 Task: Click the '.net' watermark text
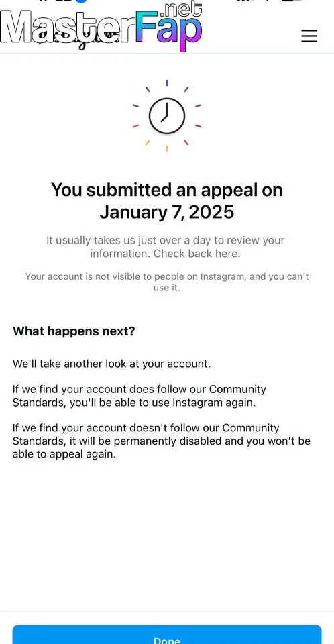tap(182, 9)
